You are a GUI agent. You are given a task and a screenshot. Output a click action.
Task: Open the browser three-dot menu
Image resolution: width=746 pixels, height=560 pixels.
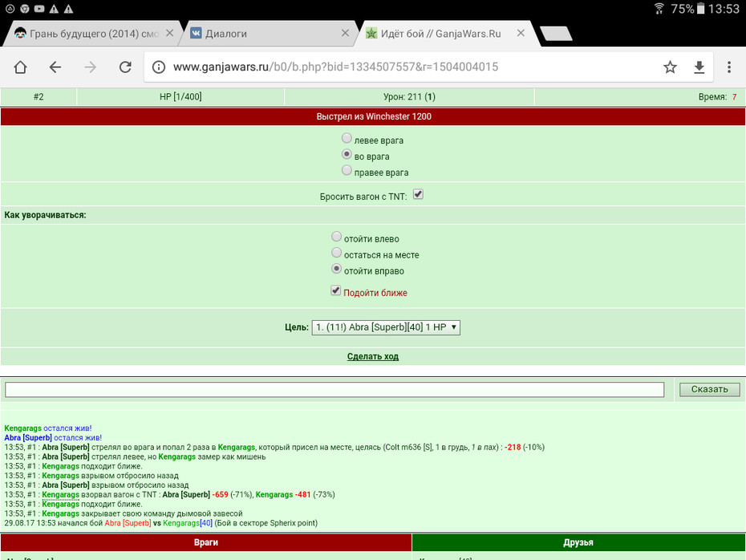(729, 67)
